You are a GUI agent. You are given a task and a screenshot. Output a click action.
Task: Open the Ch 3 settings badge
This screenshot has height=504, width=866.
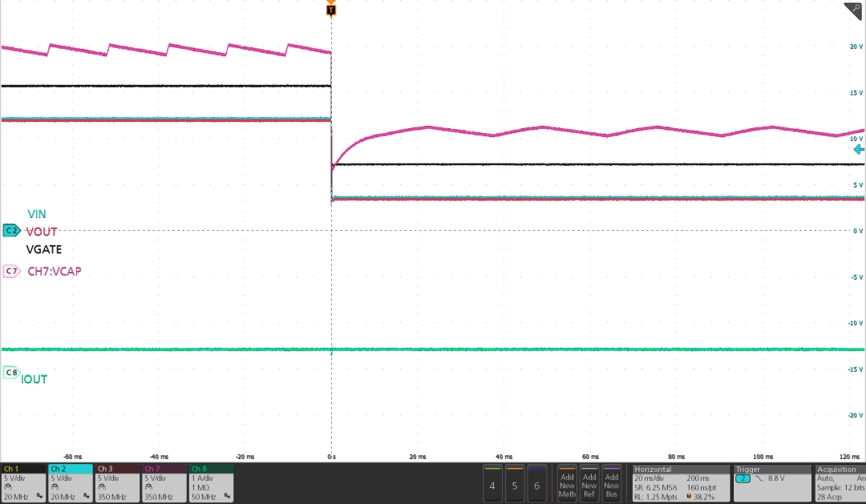(116, 483)
